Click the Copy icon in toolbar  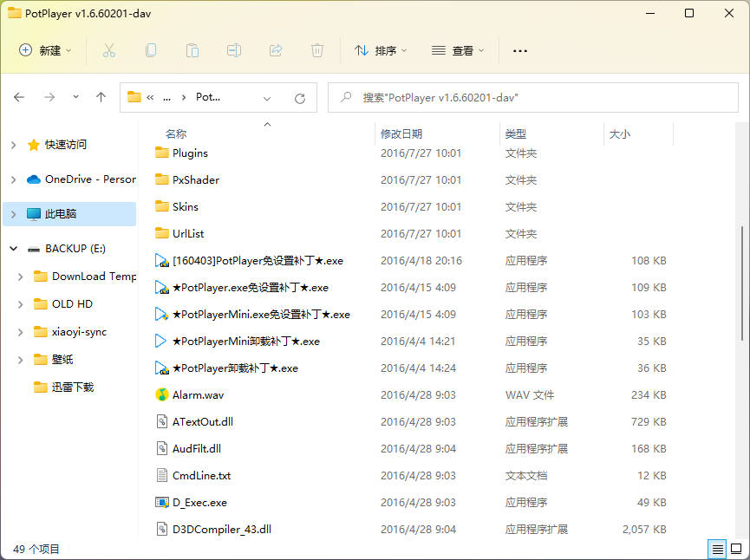151,50
